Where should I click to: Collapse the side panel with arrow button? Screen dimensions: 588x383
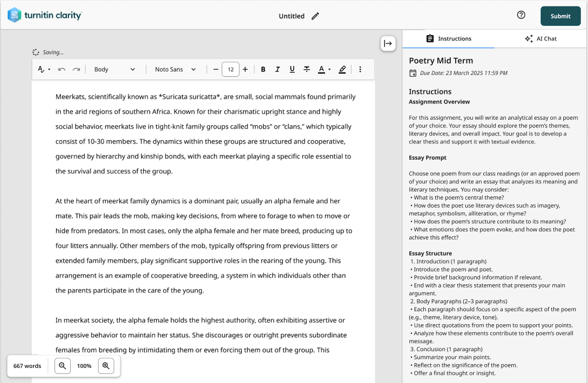pos(388,44)
